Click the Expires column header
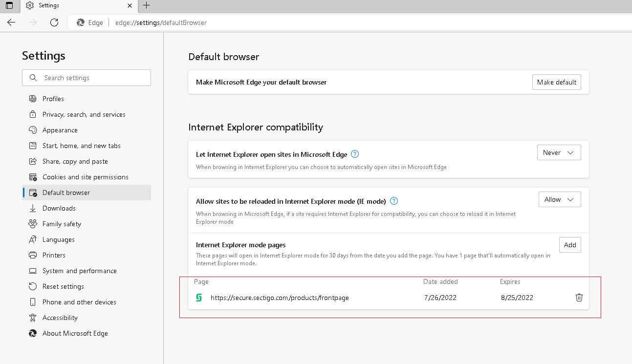632x364 pixels. 510,281
